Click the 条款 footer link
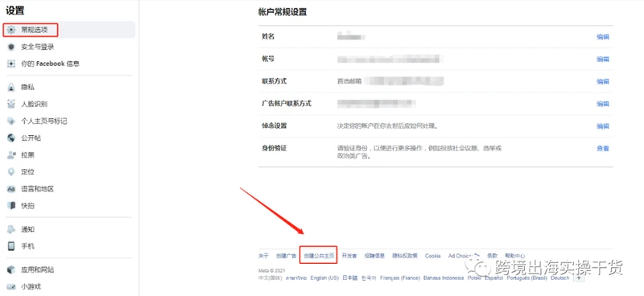The width and height of the screenshot is (644, 296). [492, 256]
